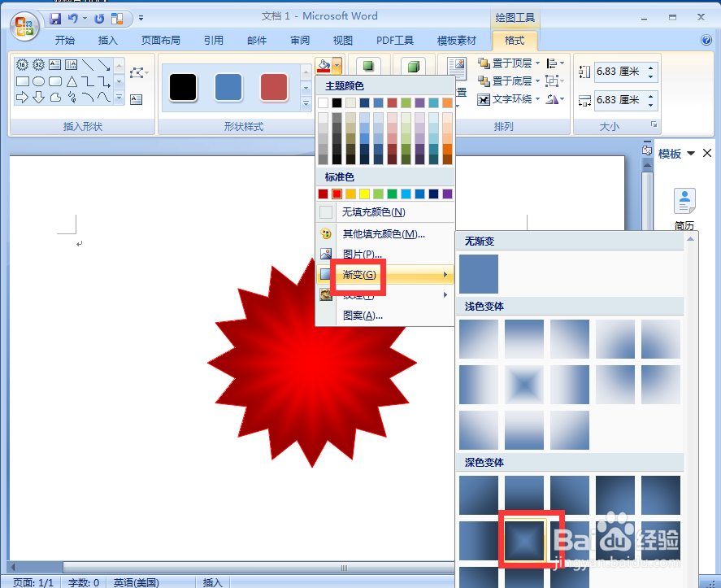Click 置于底层 send to back
The image size is (721, 588).
(x=509, y=81)
